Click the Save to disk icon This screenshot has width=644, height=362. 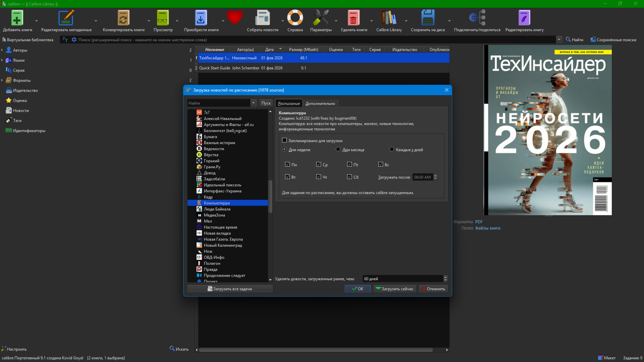point(428,18)
